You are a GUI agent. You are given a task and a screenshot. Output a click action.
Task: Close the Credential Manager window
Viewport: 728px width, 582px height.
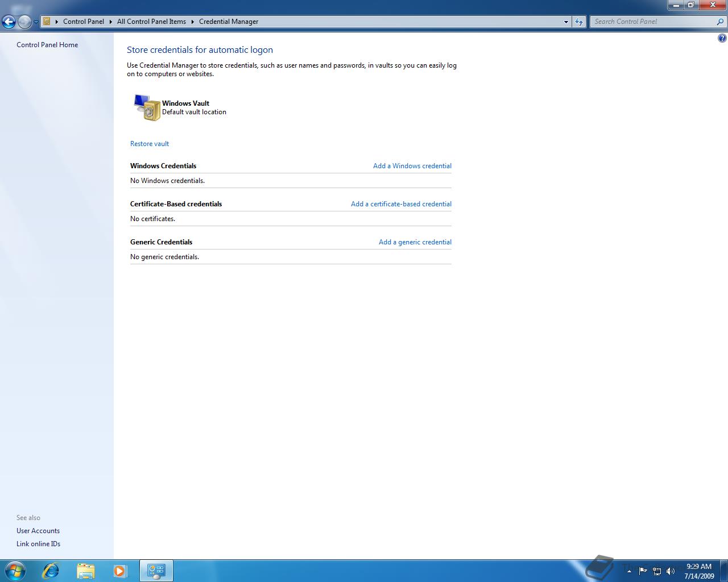[712, 5]
